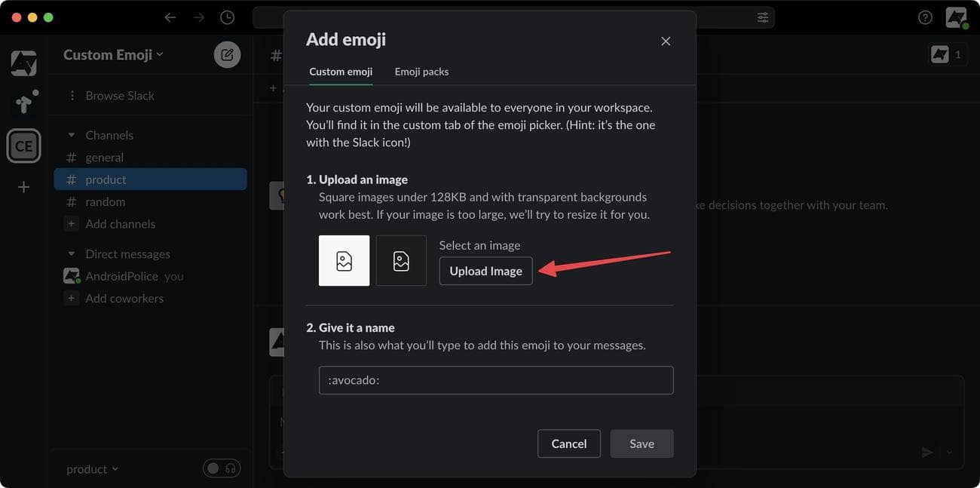Close the Add emoji dialog
Image resolution: width=980 pixels, height=488 pixels.
[666, 41]
